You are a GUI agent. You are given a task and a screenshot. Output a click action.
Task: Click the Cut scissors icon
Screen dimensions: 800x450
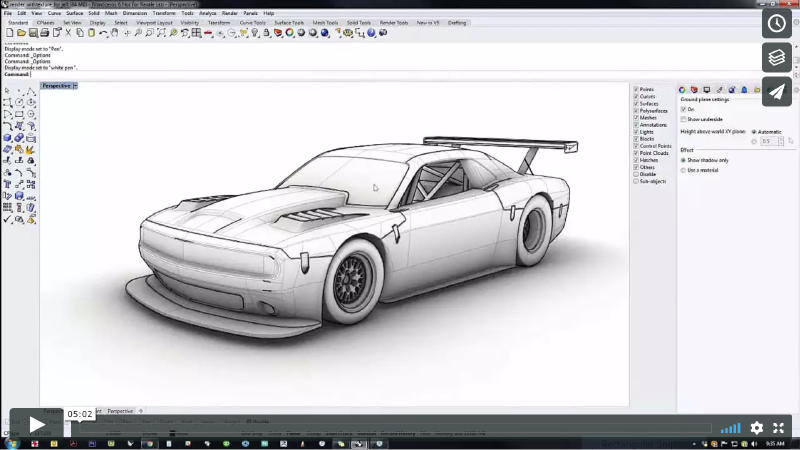68,33
